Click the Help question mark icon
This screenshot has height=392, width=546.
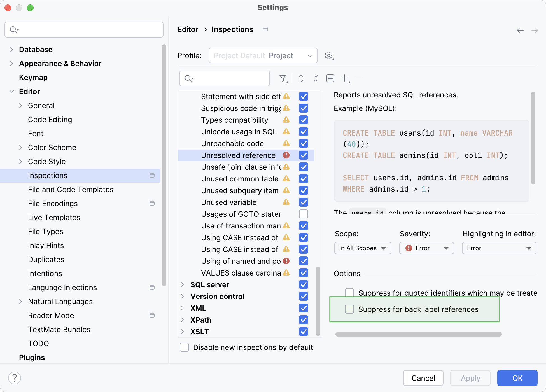coord(15,378)
